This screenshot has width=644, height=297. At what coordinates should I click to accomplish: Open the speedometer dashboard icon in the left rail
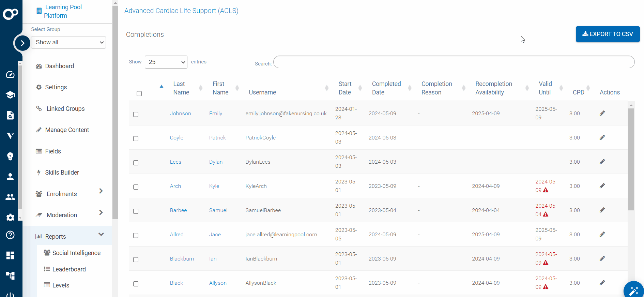tap(10, 74)
